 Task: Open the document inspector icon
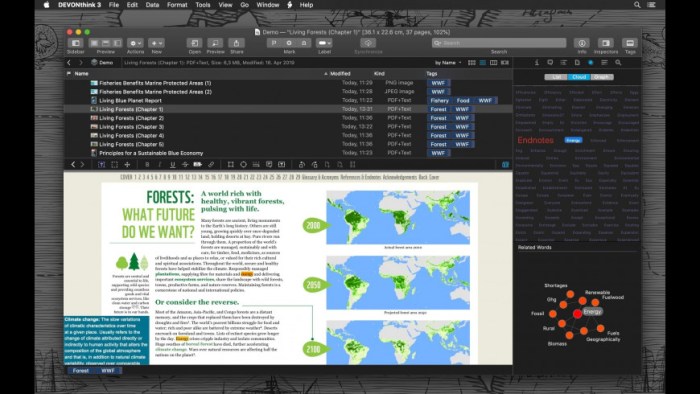click(x=577, y=62)
